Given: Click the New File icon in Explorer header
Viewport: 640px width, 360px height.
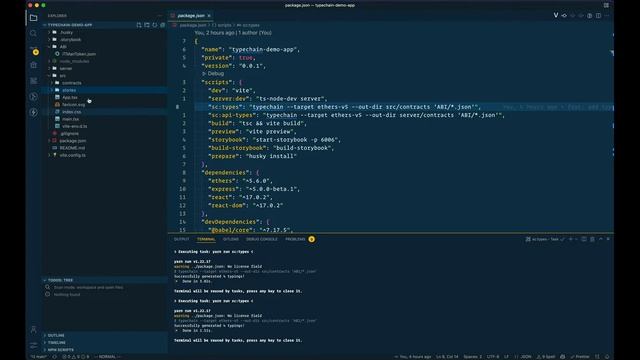Looking at the screenshot, I should (x=139, y=25).
